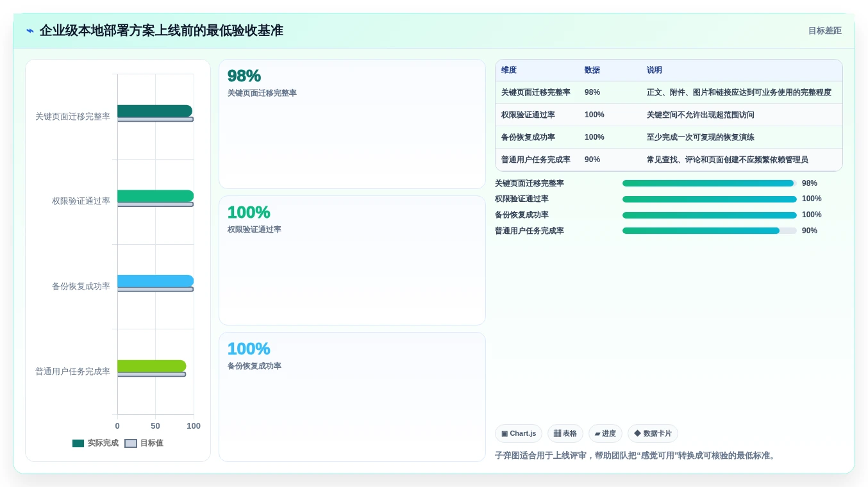Select the 关键页面迁移完整率 table row cell

coord(536,92)
